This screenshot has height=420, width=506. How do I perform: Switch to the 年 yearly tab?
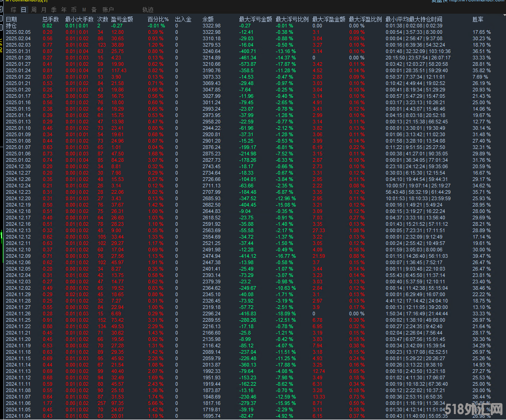pyautogui.click(x=64, y=10)
